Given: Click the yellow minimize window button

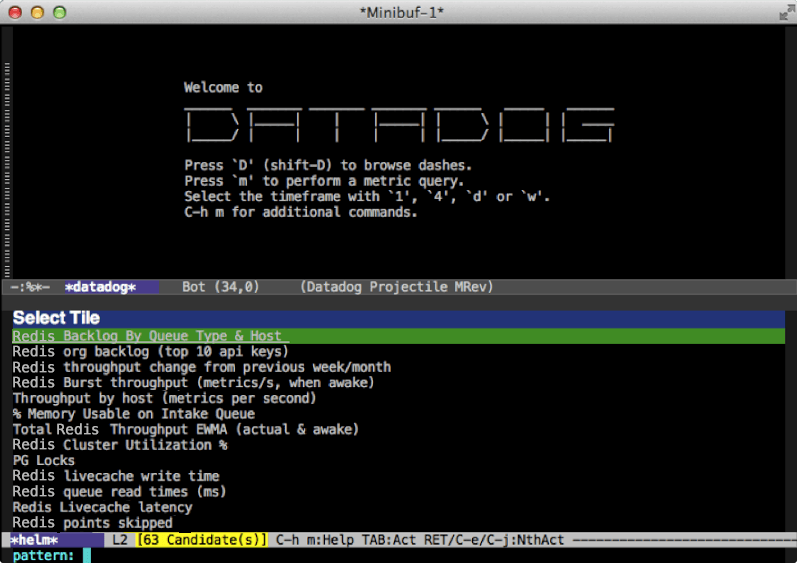Looking at the screenshot, I should 39,12.
